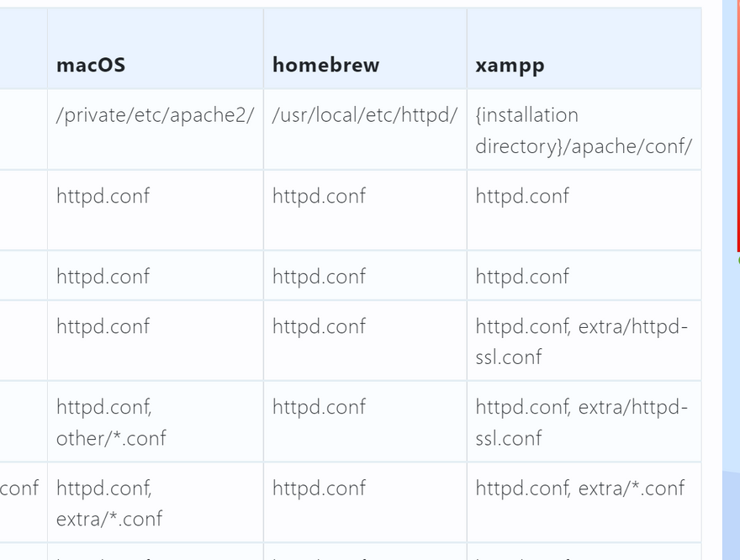Screen dimensions: 740x560
Task: Click xampp httpd.conf below the installation directory cell
Action: click(522, 196)
